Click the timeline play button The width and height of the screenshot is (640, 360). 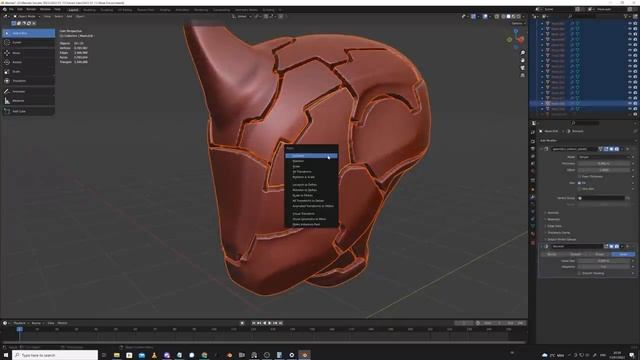[269, 323]
